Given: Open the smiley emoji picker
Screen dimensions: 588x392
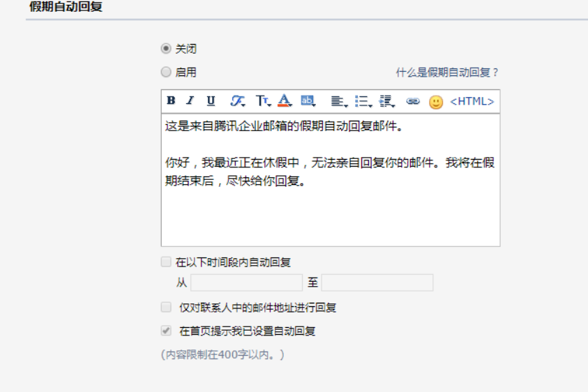Looking at the screenshot, I should pyautogui.click(x=436, y=102).
